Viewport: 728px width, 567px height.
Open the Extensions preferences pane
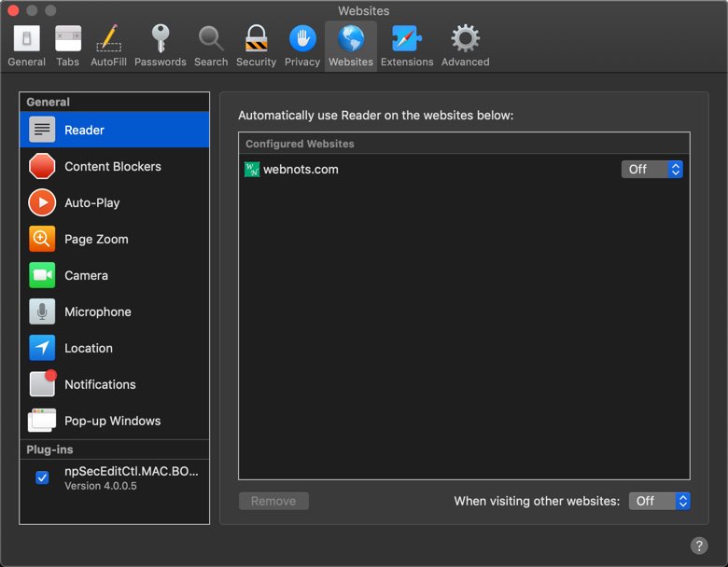pos(407,45)
